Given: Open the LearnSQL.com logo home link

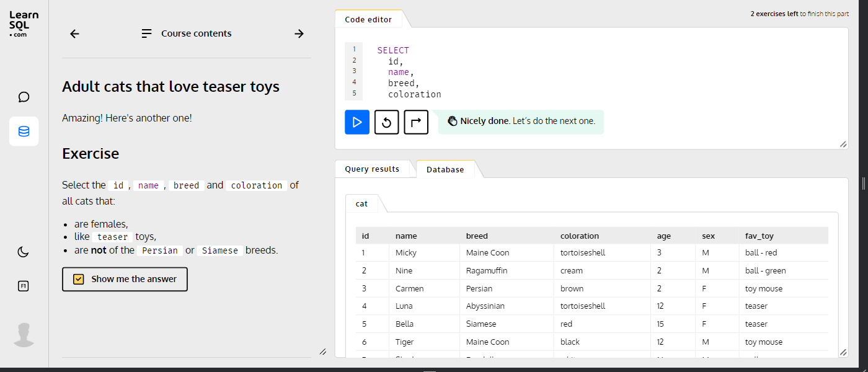Looking at the screenshot, I should point(24,24).
